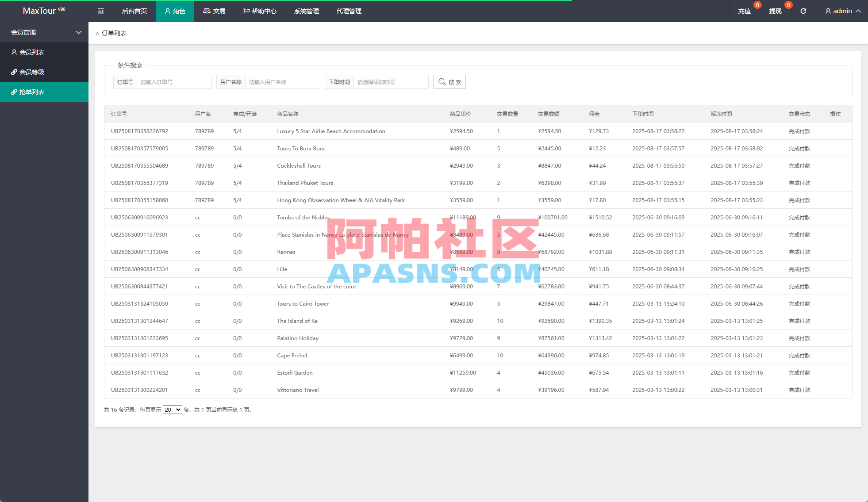Viewport: 868px width, 502px height.
Task: Click the user icon next to admin
Action: [x=827, y=11]
